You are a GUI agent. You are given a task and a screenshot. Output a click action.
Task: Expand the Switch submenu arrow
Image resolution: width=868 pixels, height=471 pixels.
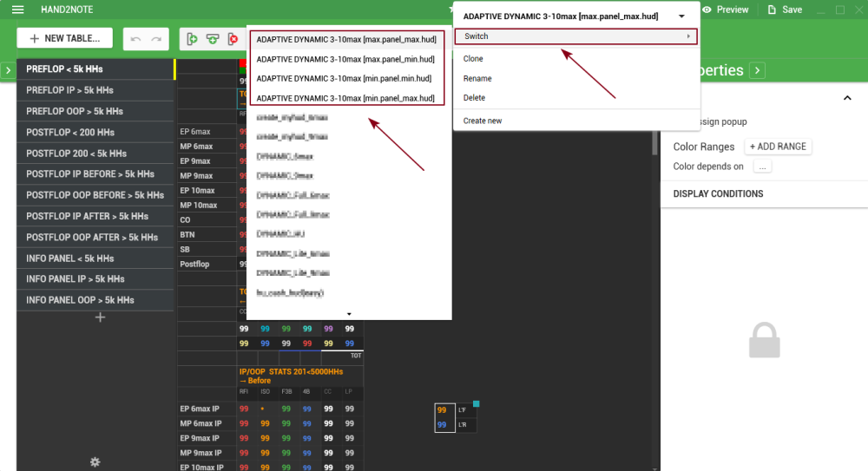pos(688,36)
